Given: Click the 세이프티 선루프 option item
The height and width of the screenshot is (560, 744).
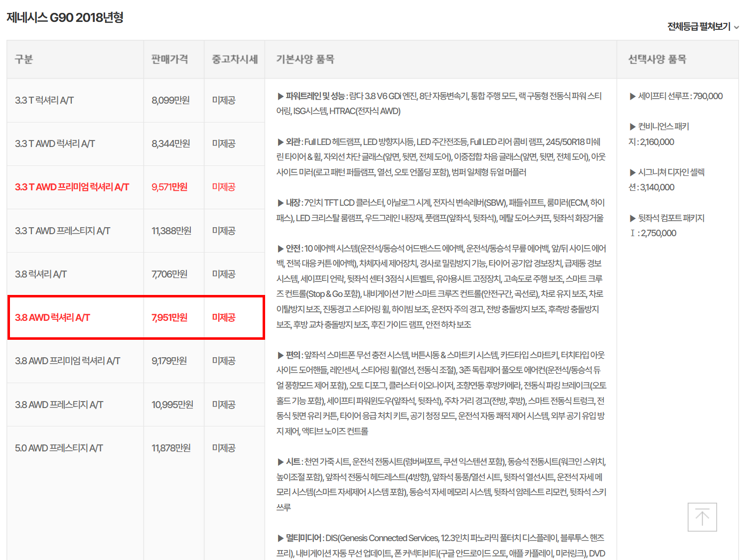Looking at the screenshot, I should [676, 96].
